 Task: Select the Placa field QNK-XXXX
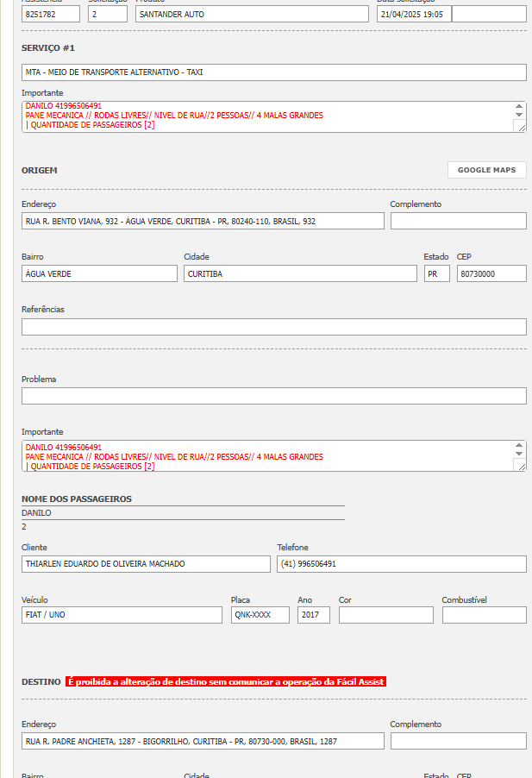pyautogui.click(x=260, y=615)
